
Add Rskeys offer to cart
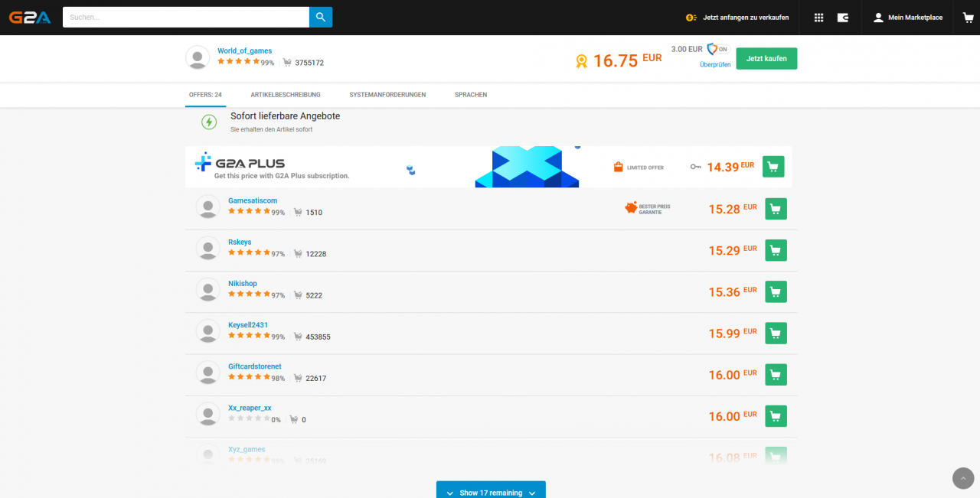tap(776, 250)
